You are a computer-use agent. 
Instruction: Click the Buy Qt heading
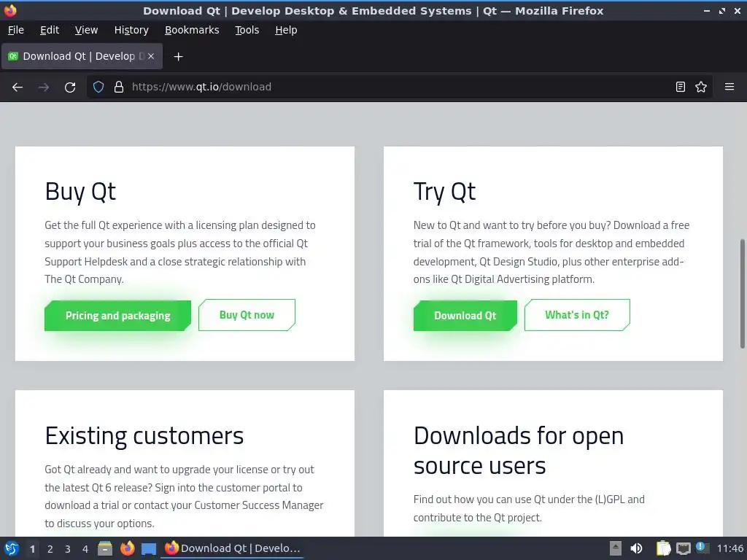(x=80, y=192)
